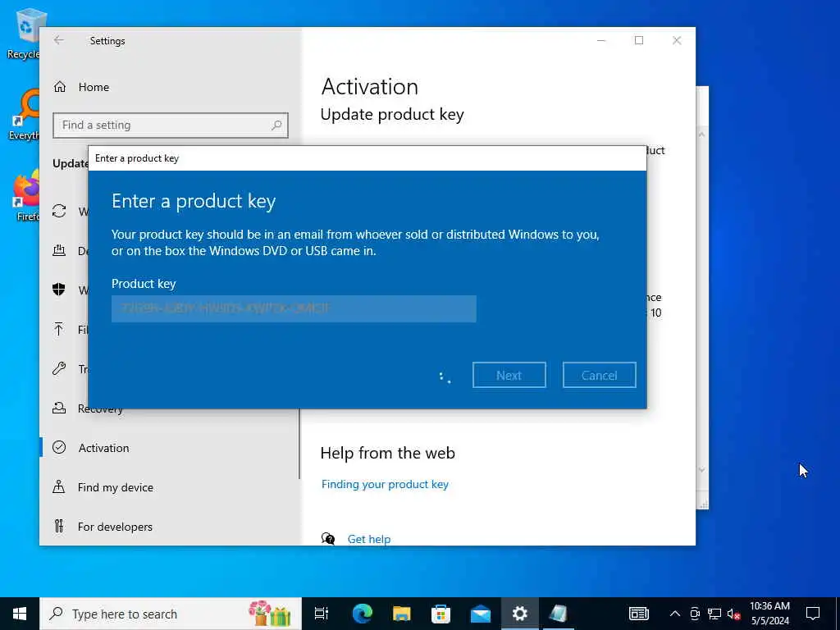Open File Explorer from the taskbar
Image resolution: width=840 pixels, height=630 pixels.
(x=401, y=614)
